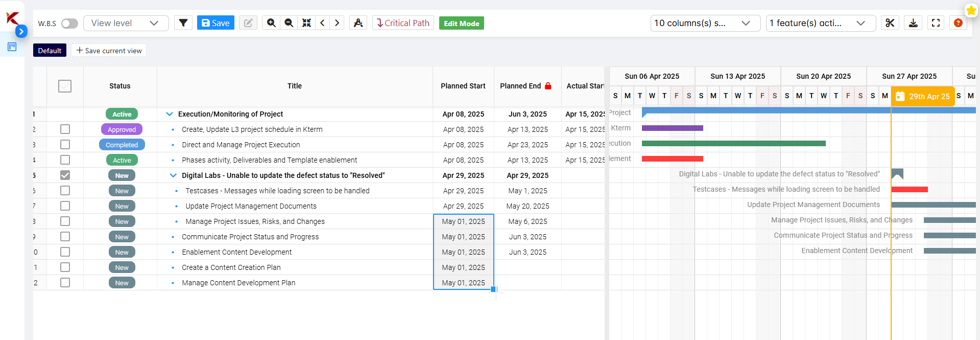Click the Kterm logo
Image resolution: width=980 pixels, height=340 pixels.
(12, 18)
